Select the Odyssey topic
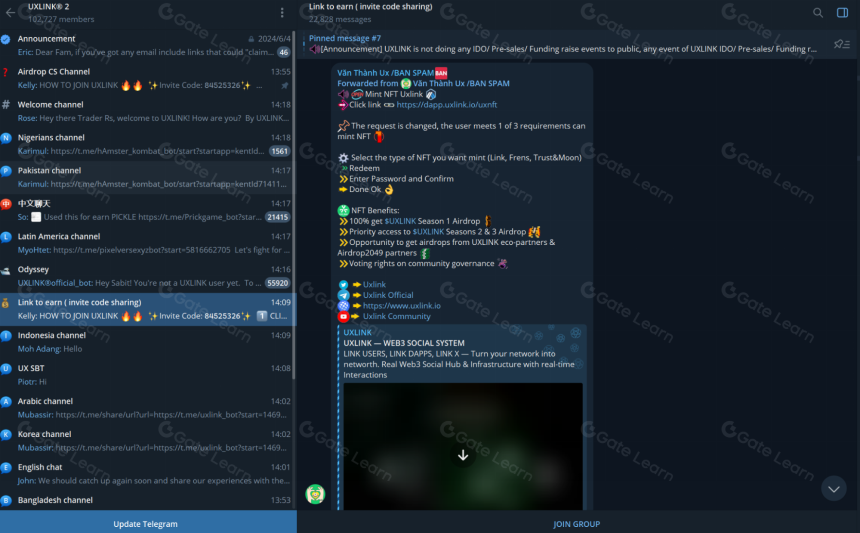The width and height of the screenshot is (860, 533). pyautogui.click(x=147, y=276)
